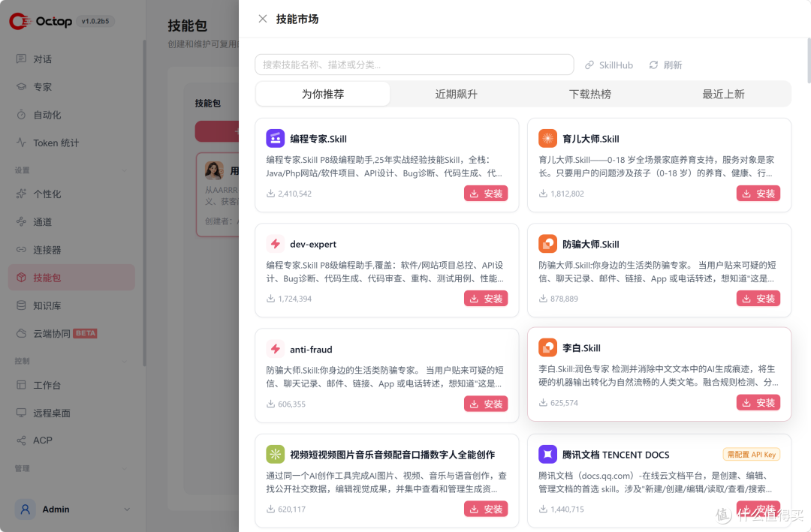Image resolution: width=811 pixels, height=532 pixels.
Task: Switch to the 为你推荐 tab
Action: (323, 94)
